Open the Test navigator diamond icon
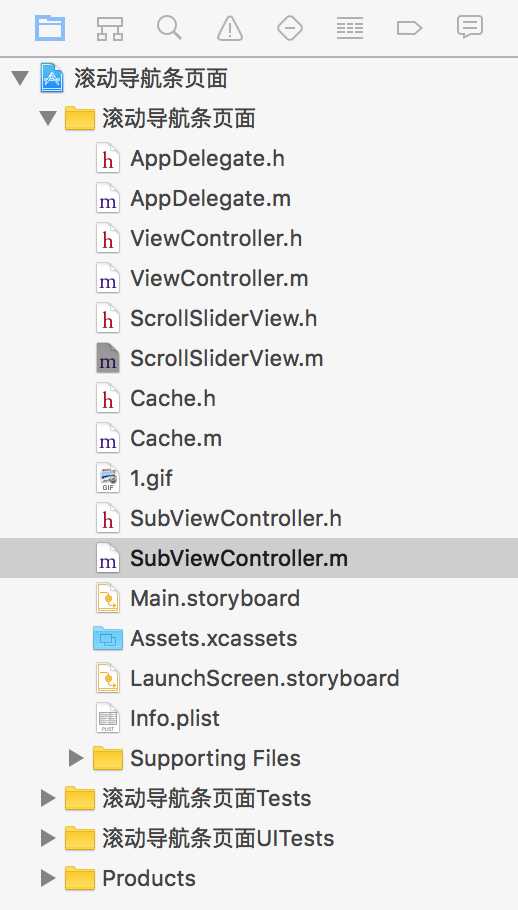Image resolution: width=518 pixels, height=910 pixels. pos(289,27)
